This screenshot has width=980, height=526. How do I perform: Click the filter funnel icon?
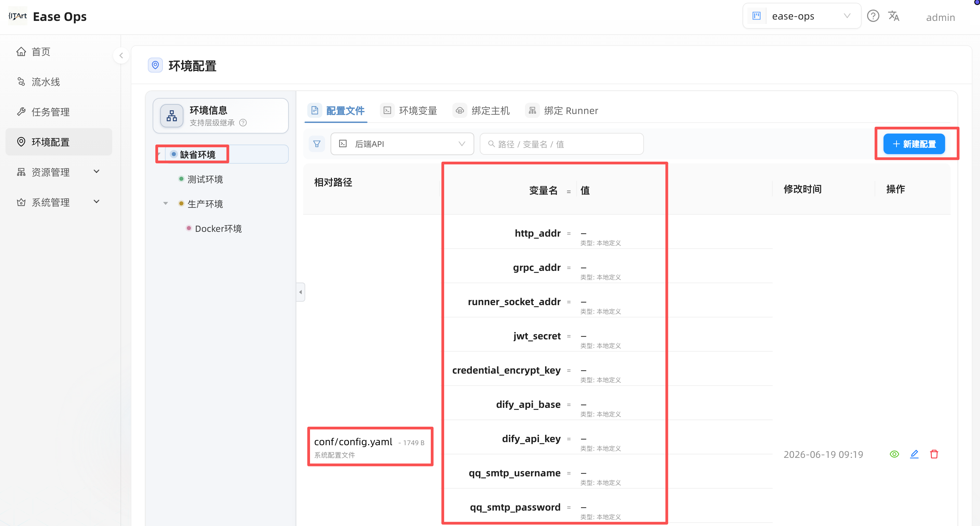317,144
